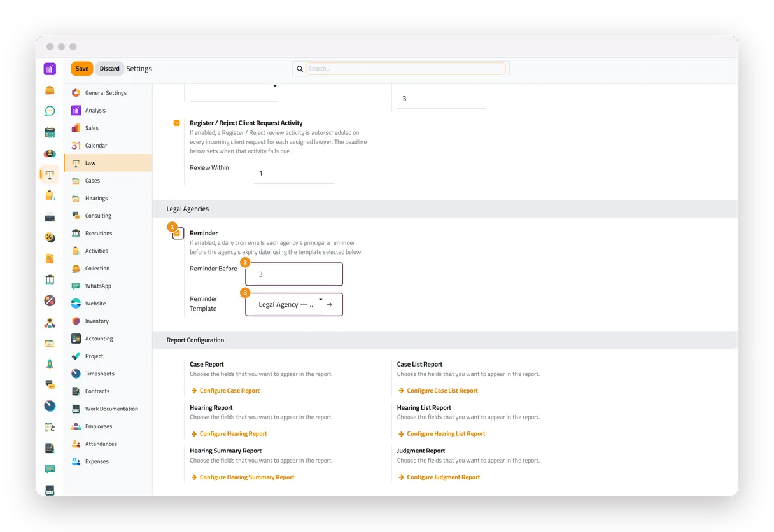Open the Activities settings section
774x532 pixels.
click(108, 251)
